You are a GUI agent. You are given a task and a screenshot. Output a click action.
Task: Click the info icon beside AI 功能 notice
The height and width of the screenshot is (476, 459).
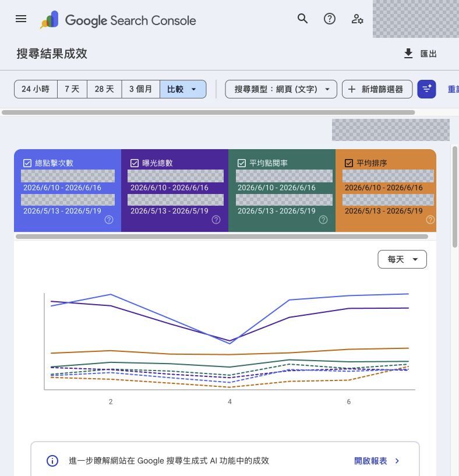[52, 460]
